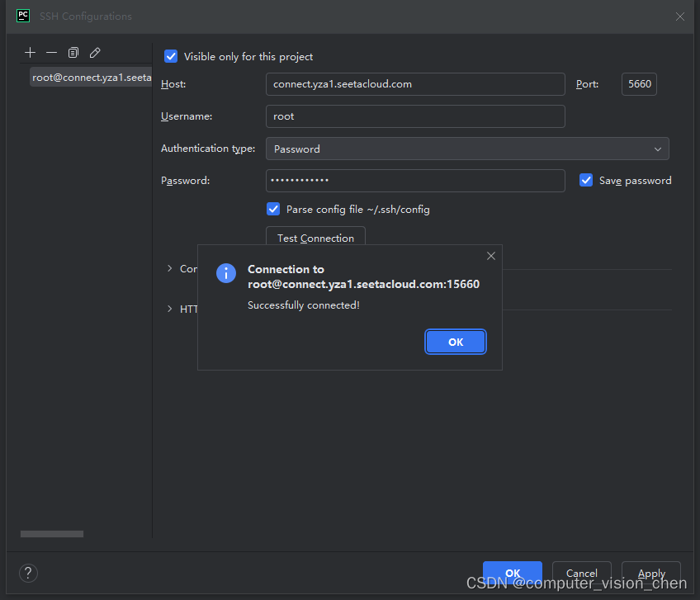Open help with question mark icon

coord(28,573)
